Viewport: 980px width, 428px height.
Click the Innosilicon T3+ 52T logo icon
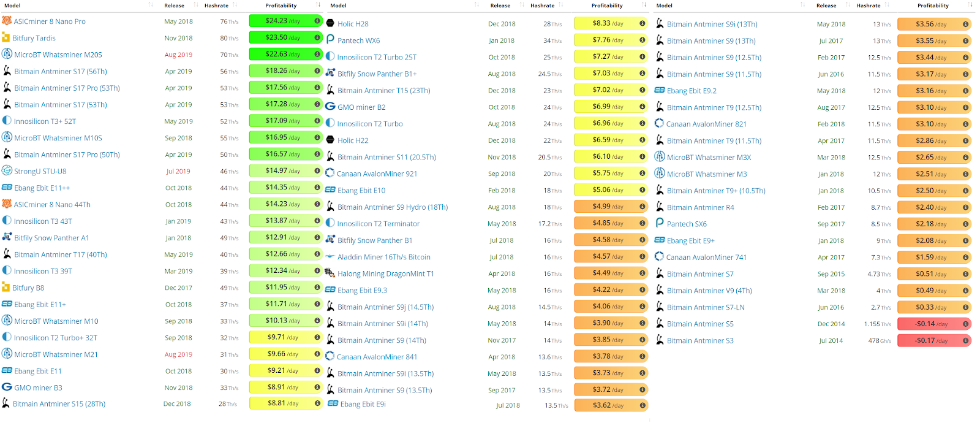(x=7, y=121)
